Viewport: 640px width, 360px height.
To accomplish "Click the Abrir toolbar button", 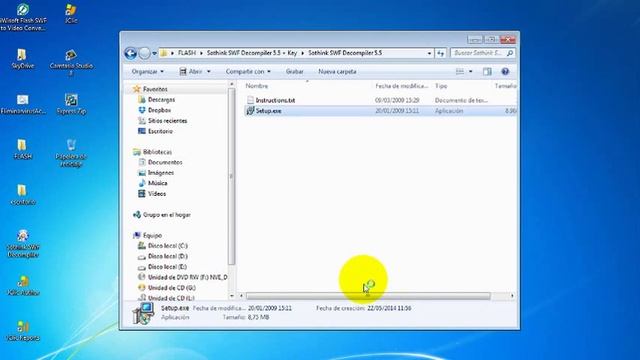I will click(191, 71).
